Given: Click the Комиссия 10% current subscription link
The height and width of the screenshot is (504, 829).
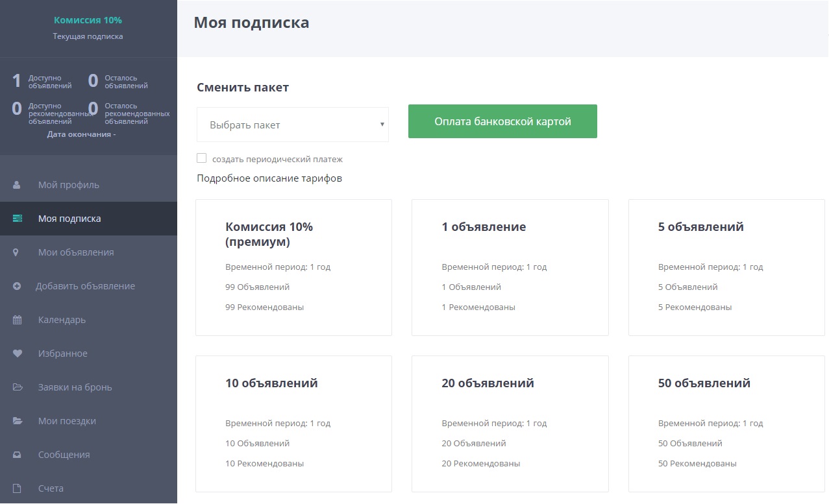Looking at the screenshot, I should [88, 20].
